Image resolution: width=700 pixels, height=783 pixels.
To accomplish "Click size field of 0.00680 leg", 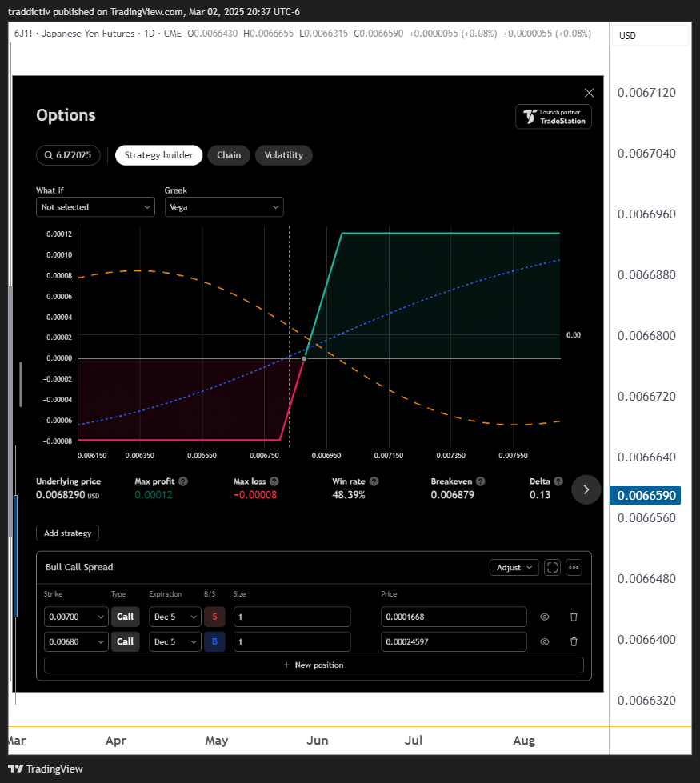I will (292, 641).
